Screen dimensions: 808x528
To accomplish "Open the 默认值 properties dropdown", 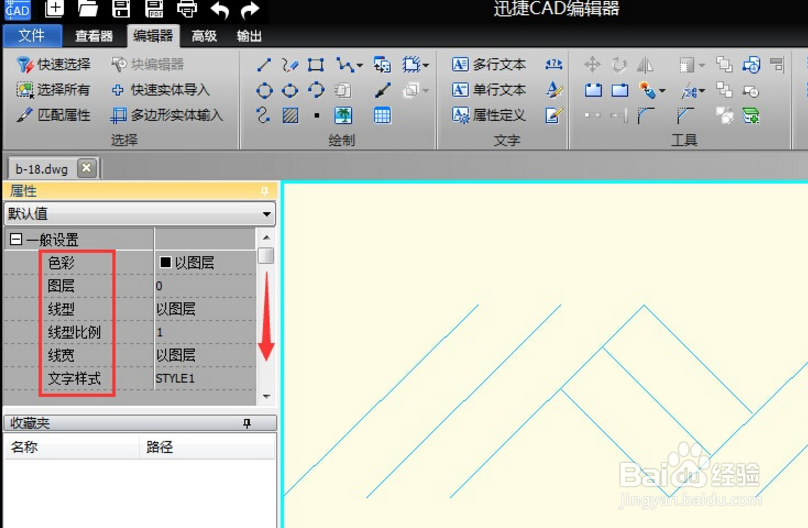I will [266, 213].
